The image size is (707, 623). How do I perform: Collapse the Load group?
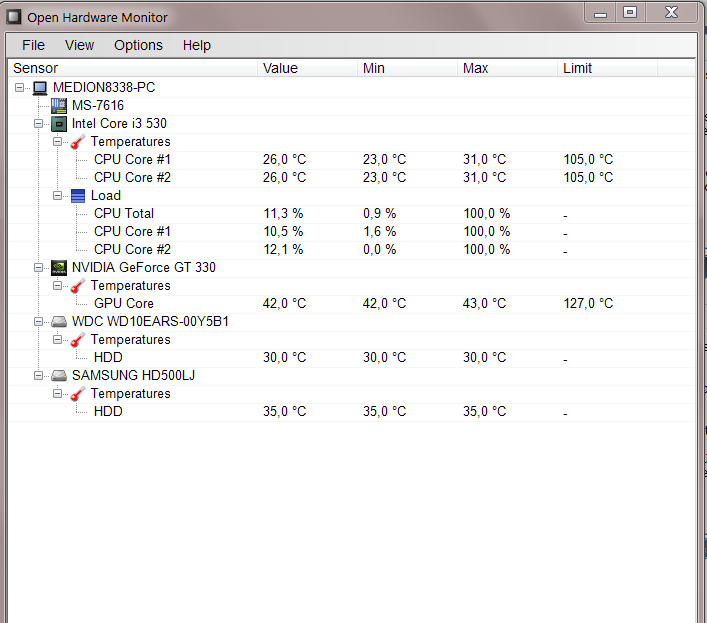(x=57, y=196)
